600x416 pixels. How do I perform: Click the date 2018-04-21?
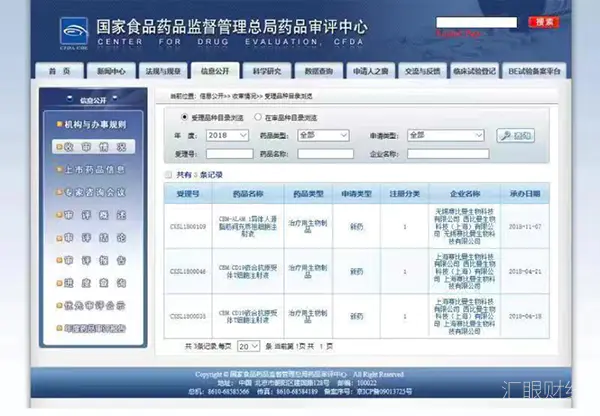click(x=525, y=271)
